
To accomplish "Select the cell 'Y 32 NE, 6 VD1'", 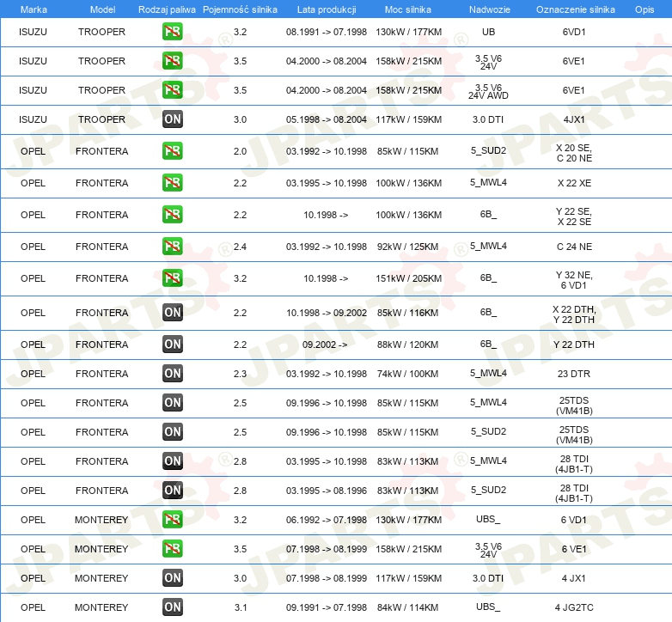I will coord(574,280).
